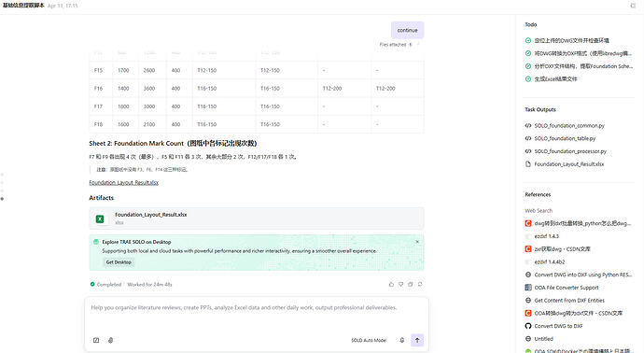
Task: Click the GitHub icon beside Convert DWG to DXF
Action: tap(528, 326)
